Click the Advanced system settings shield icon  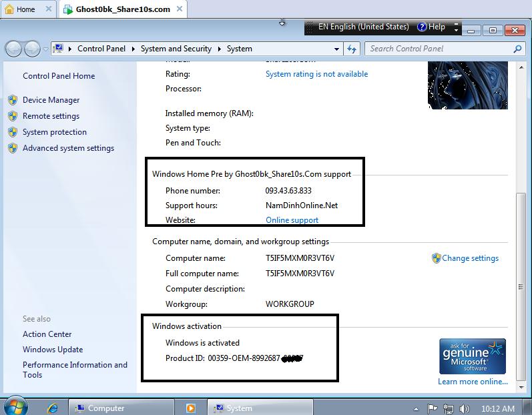pos(13,148)
